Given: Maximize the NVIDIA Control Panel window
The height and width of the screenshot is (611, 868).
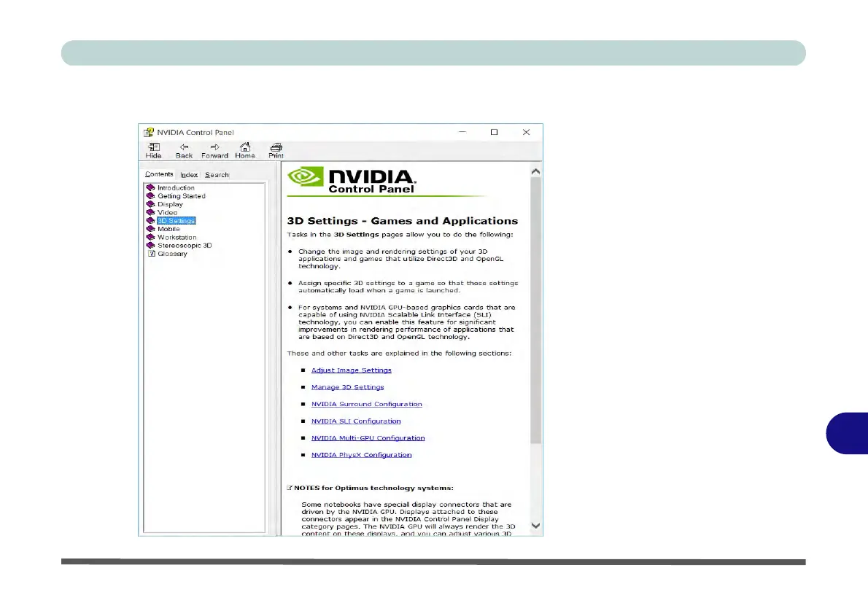Looking at the screenshot, I should [494, 132].
